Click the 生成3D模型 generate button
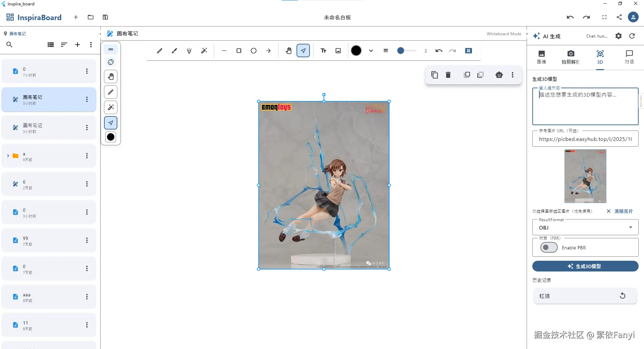The image size is (644, 349). click(x=585, y=266)
